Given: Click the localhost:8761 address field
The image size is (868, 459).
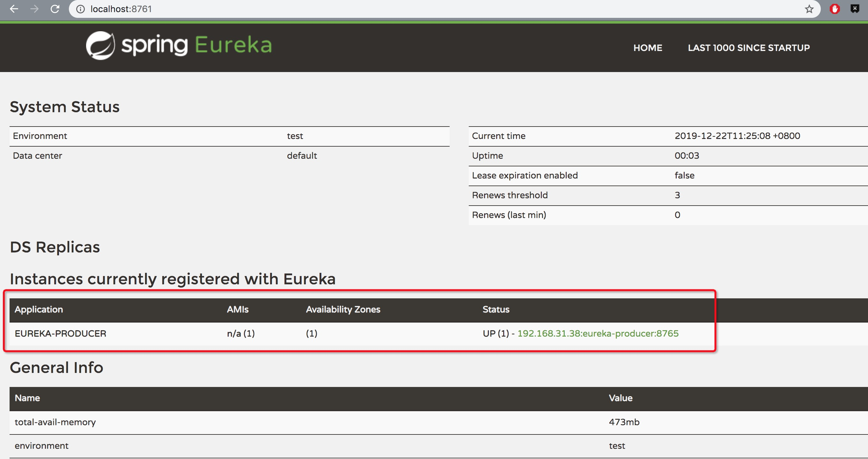Looking at the screenshot, I should tap(121, 9).
